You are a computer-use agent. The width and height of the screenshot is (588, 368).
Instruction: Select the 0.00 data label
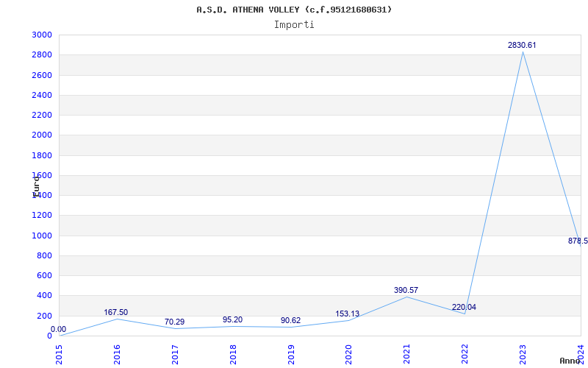pos(59,329)
